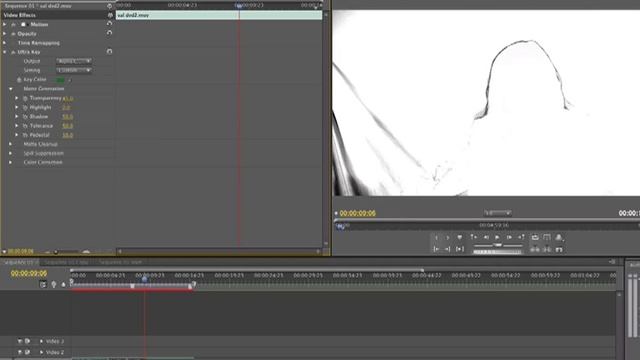640x360 pixels.
Task: Select the active sequence tab in timeline
Action: coord(19,262)
